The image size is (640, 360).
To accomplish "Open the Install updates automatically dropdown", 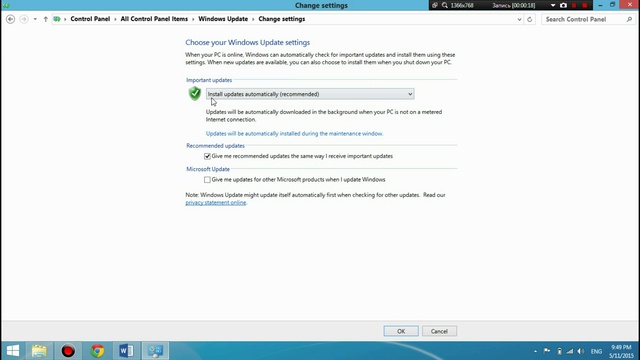I will (x=310, y=94).
